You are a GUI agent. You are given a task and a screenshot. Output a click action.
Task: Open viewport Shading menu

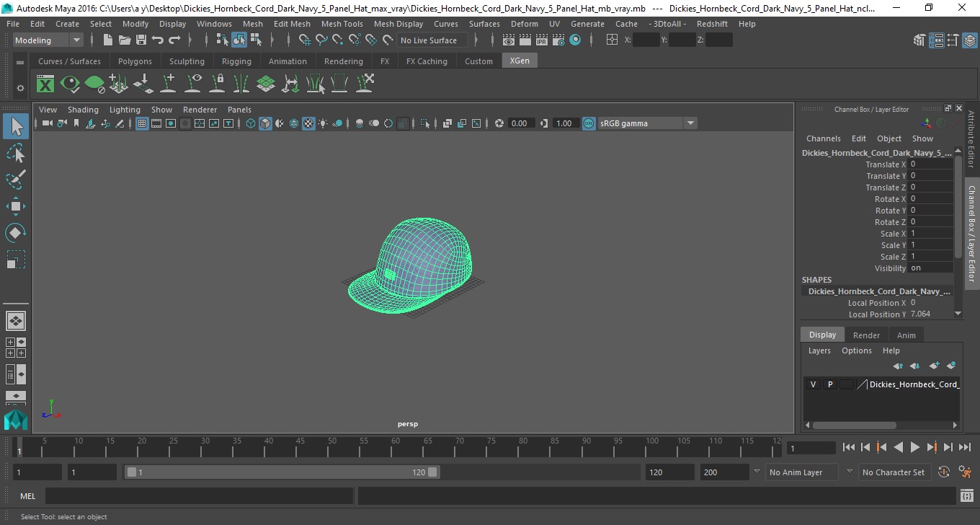point(83,110)
